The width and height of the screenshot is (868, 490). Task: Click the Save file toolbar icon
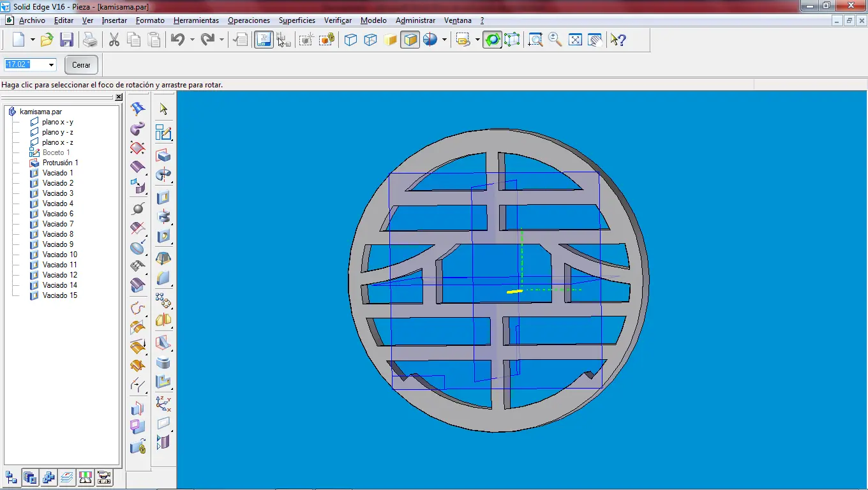66,40
